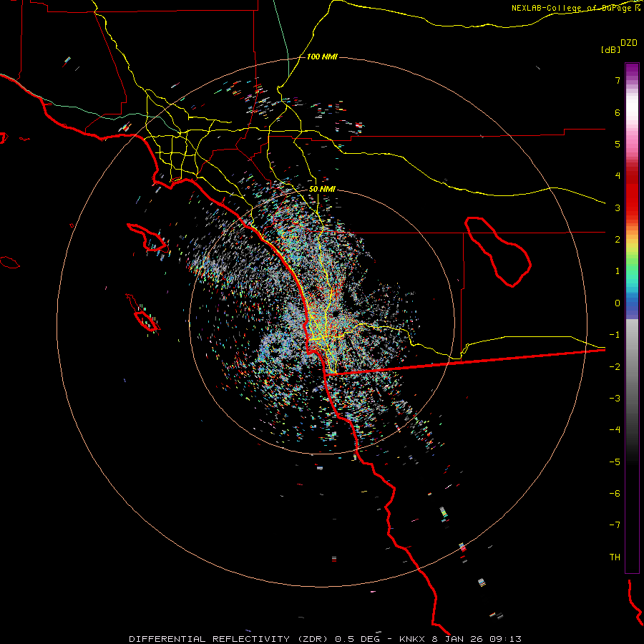This screenshot has width=644, height=644.
Task: Click the -3 scale label
Action: point(615,398)
